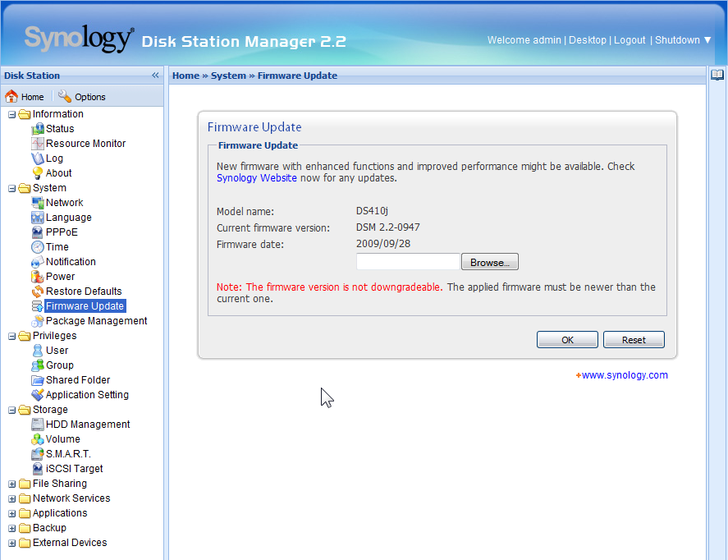The width and height of the screenshot is (728, 560).
Task: Select the Resource Monitor tree label
Action: (86, 144)
